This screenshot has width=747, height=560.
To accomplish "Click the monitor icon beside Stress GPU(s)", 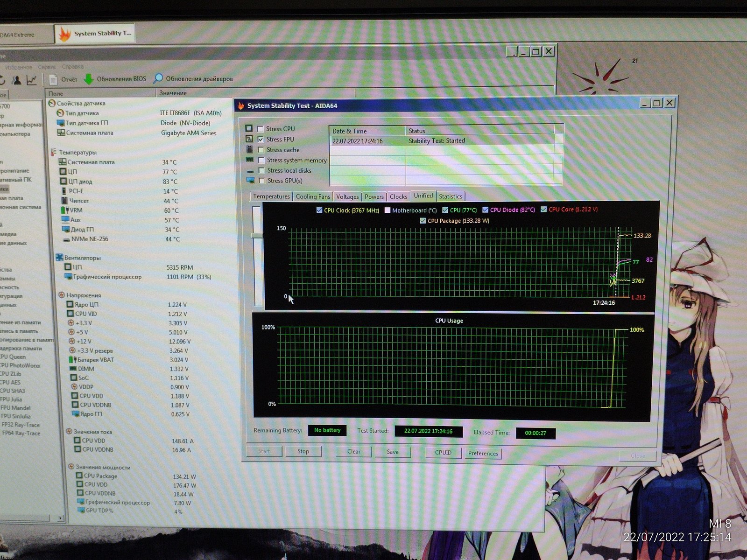I will [x=251, y=181].
